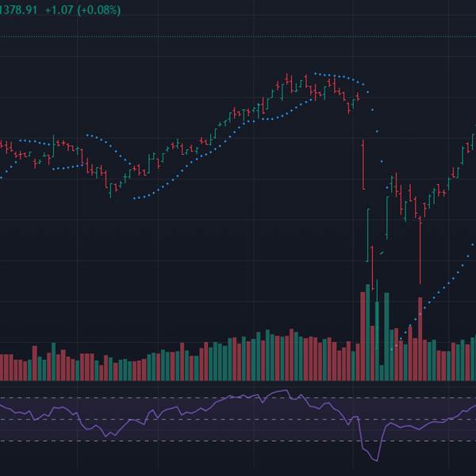Image resolution: width=476 pixels, height=476 pixels.
Task: Click the +1.07 (+0.08%) change value
Action: 83,10
